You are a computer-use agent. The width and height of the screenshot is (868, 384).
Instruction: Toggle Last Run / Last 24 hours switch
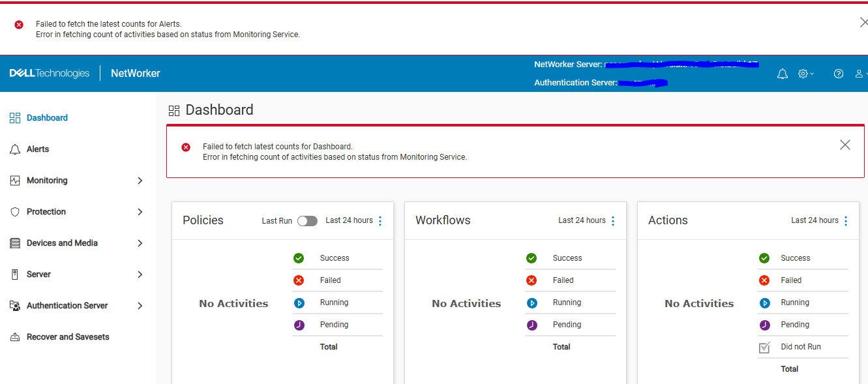click(x=307, y=221)
